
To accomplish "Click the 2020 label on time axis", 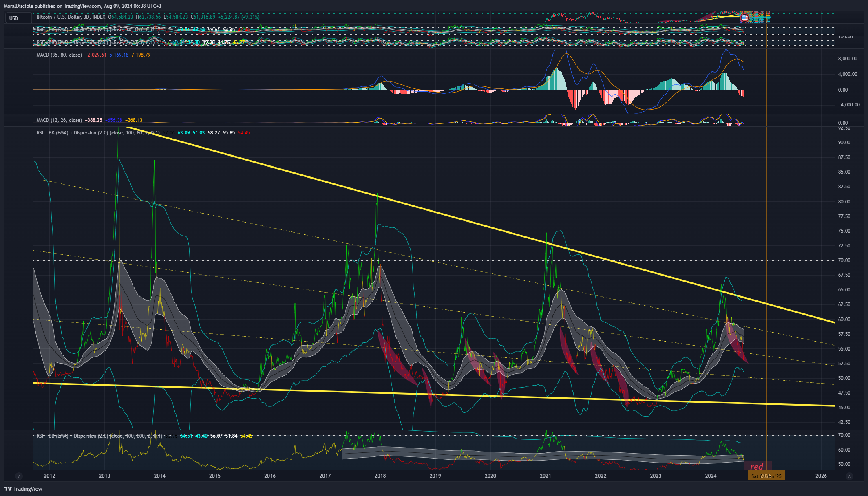I will (x=490, y=476).
